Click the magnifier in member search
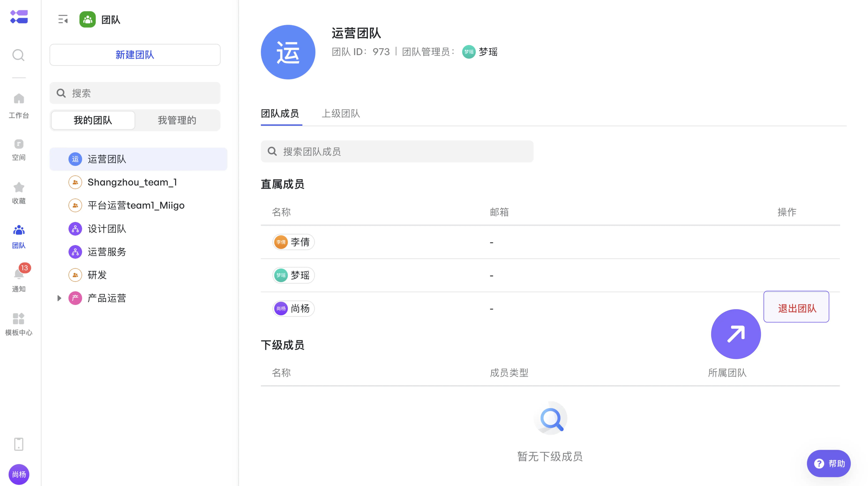 click(x=272, y=152)
